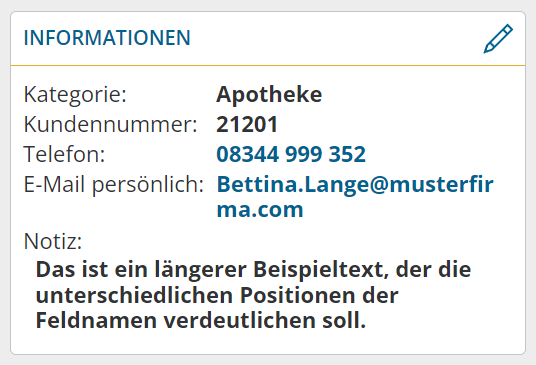Click the yellow divider under the header
The height and width of the screenshot is (365, 536).
tap(268, 65)
